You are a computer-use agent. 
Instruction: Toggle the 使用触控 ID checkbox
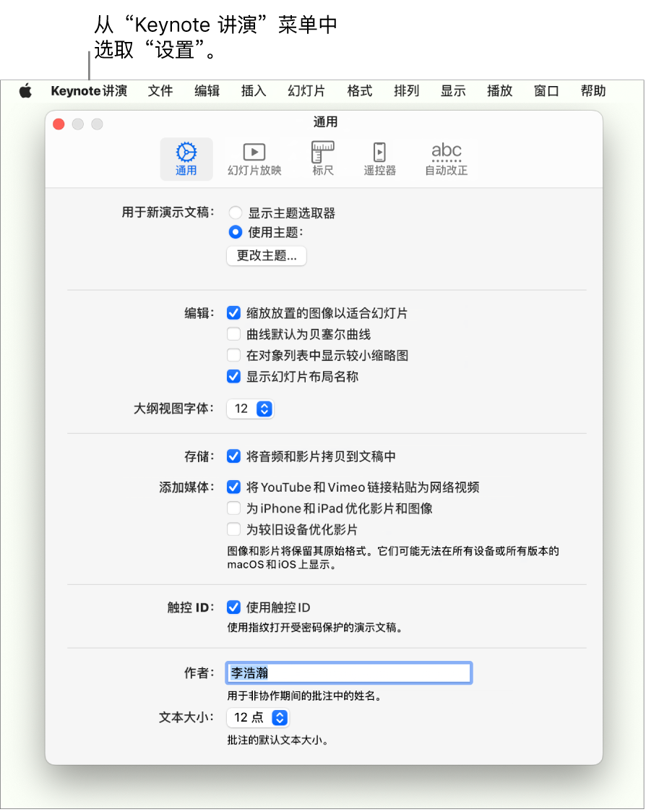[234, 607]
